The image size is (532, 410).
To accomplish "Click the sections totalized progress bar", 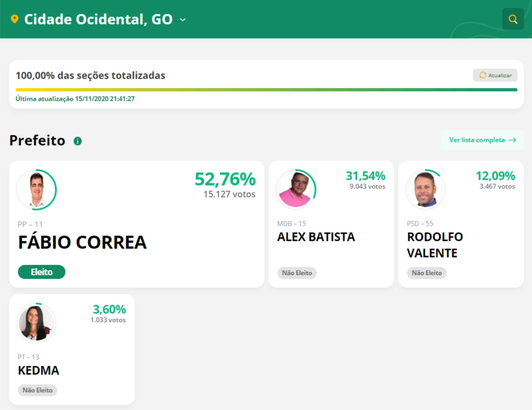I will [x=266, y=90].
